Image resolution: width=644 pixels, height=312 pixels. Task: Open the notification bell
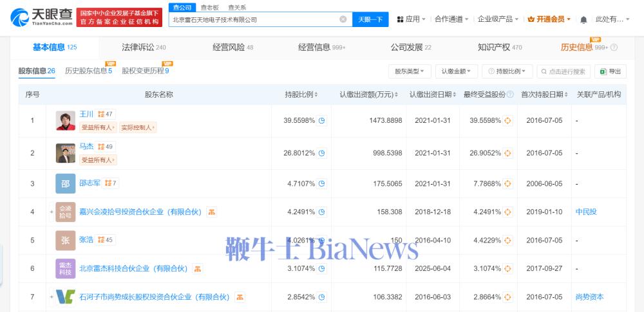coord(583,19)
